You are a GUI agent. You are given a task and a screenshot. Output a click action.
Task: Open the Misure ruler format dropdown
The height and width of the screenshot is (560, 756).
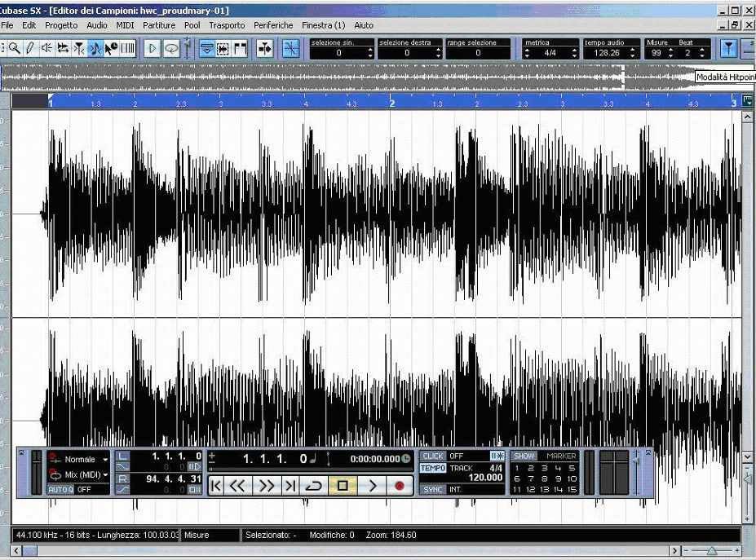point(196,535)
